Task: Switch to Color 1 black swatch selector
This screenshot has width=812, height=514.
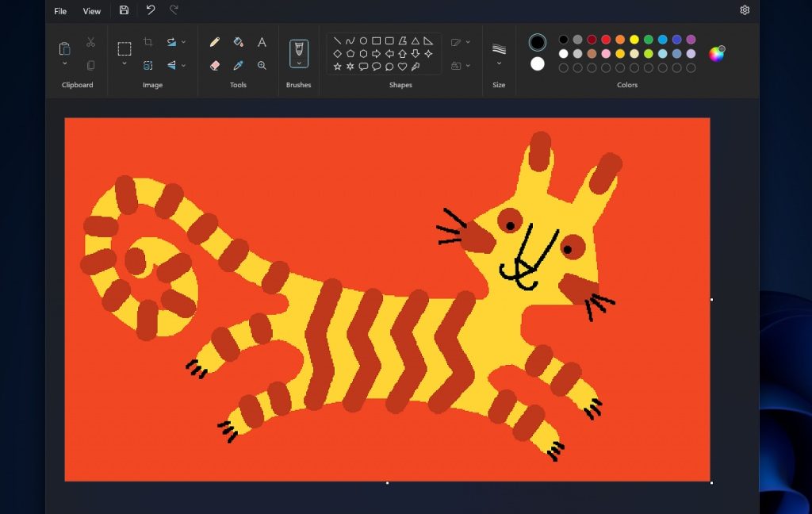Action: pyautogui.click(x=538, y=42)
